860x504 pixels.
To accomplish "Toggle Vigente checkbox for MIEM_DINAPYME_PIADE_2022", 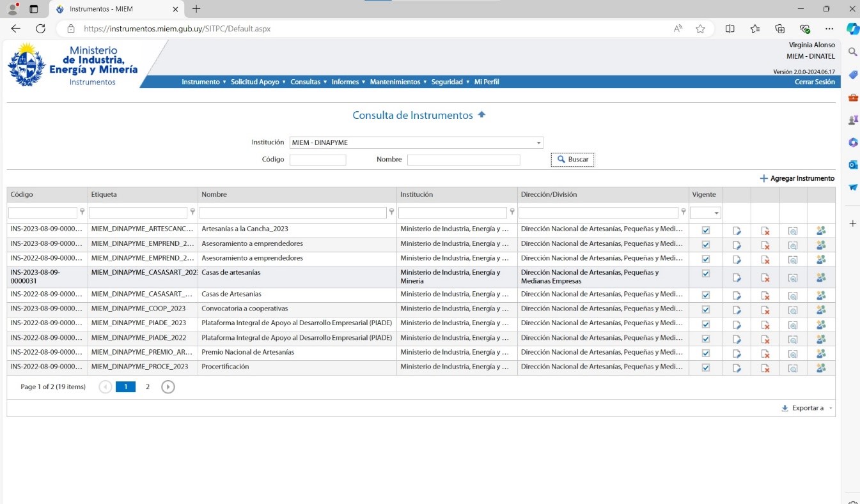I will tap(706, 339).
